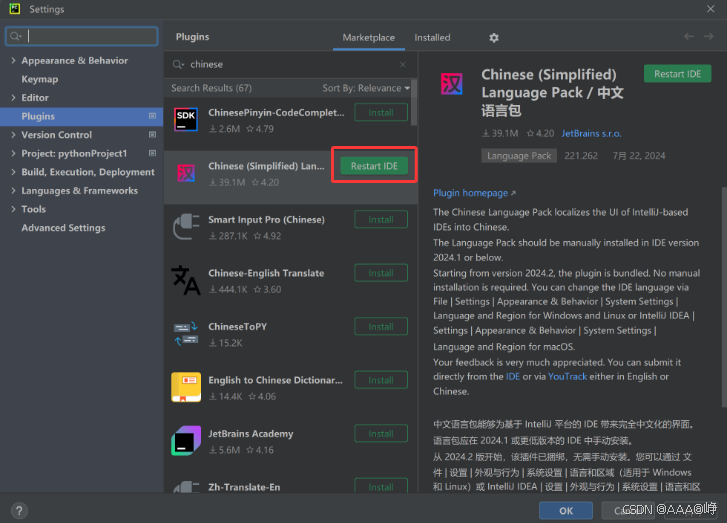This screenshot has height=523, width=727.
Task: Click the project-level marker beside Plugins
Action: [152, 116]
